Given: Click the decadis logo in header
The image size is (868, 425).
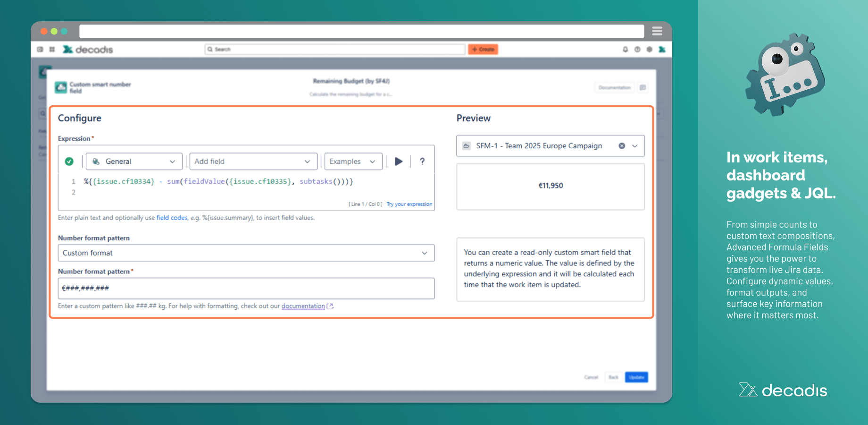Looking at the screenshot, I should (x=88, y=49).
